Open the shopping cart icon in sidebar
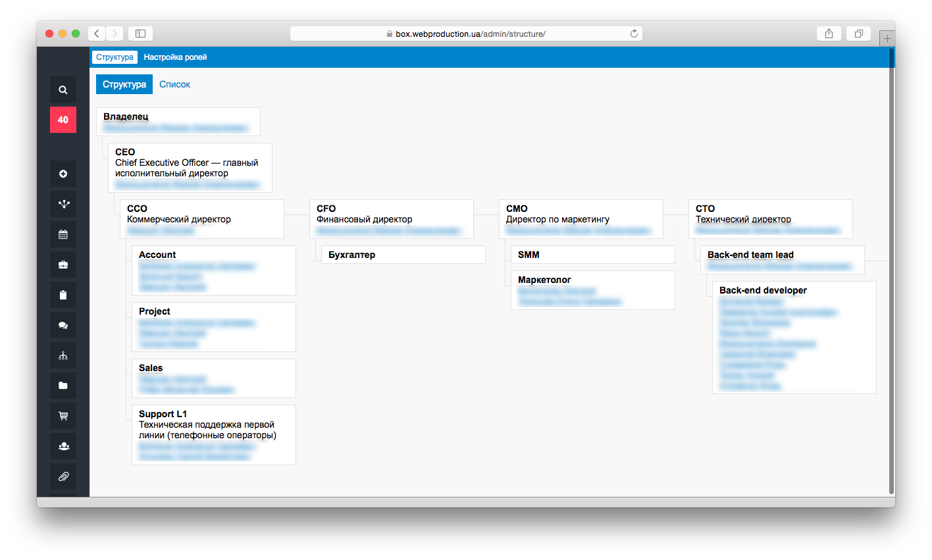 [x=63, y=416]
